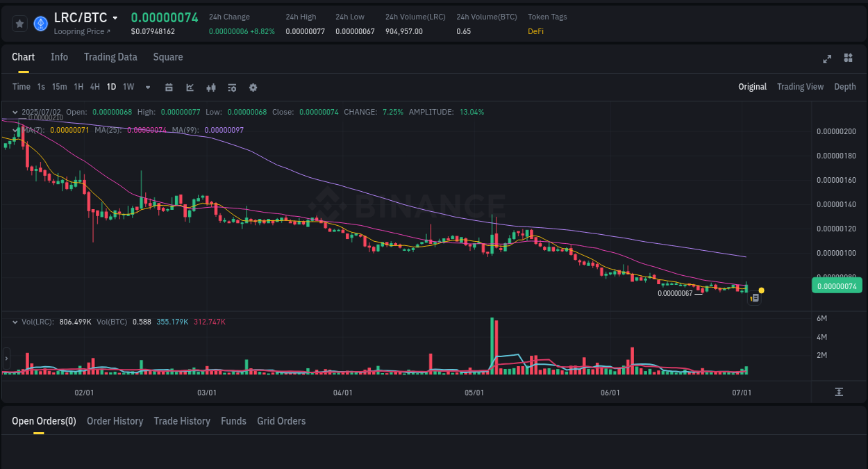
Task: Open the technical indicators icon
Action: [232, 87]
